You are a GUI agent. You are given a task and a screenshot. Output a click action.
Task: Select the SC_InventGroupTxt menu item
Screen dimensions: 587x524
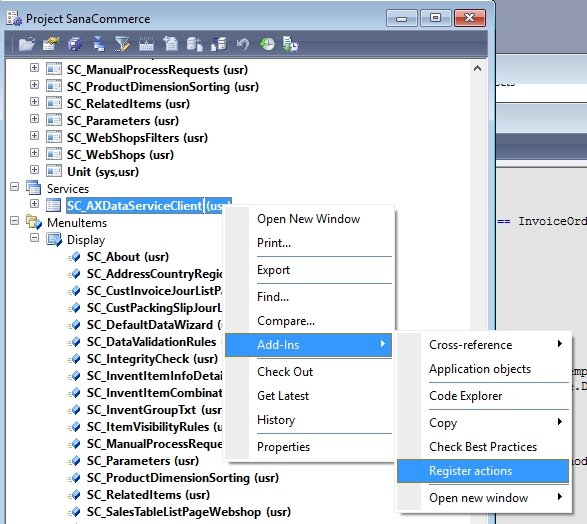(154, 410)
